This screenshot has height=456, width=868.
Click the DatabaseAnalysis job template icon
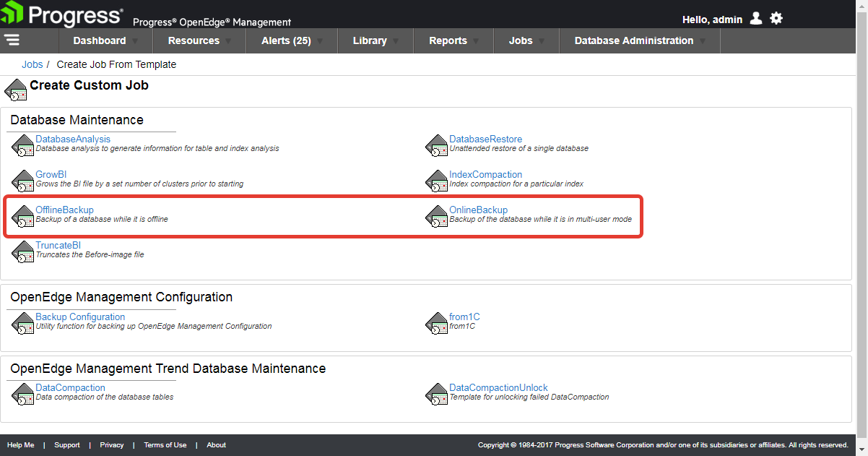coord(23,145)
